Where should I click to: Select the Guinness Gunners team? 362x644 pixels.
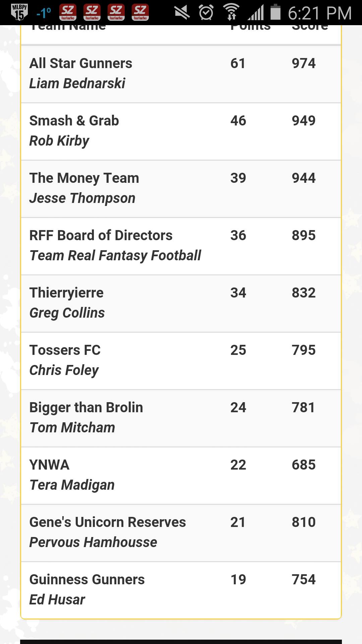pos(181,590)
